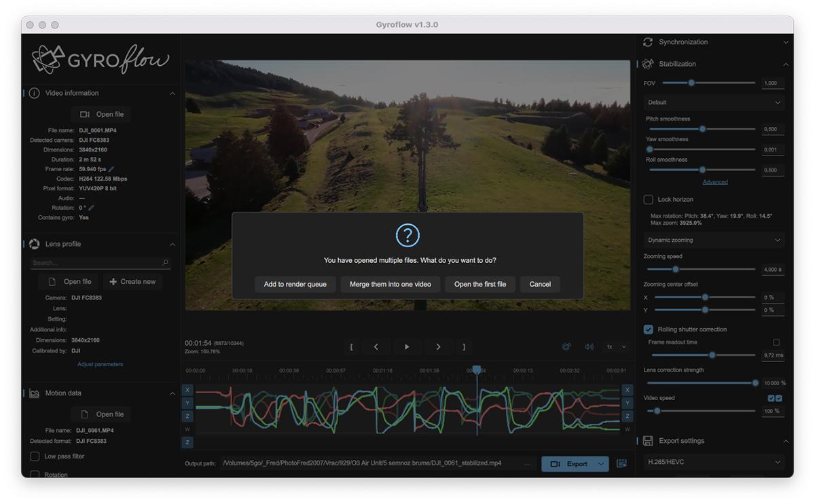Image resolution: width=815 pixels, height=504 pixels.
Task: Edit rotation with its pencil icon
Action: tap(91, 208)
